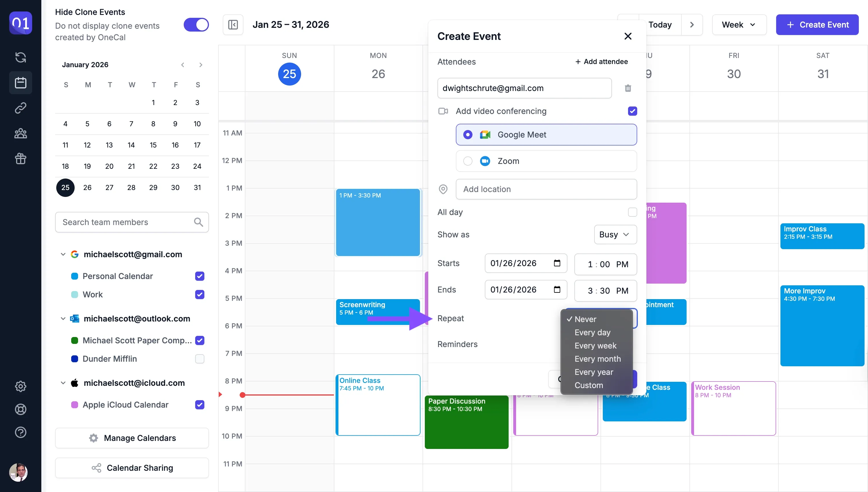This screenshot has width=868, height=492.
Task: Select Custom from the Repeat options
Action: coord(589,385)
